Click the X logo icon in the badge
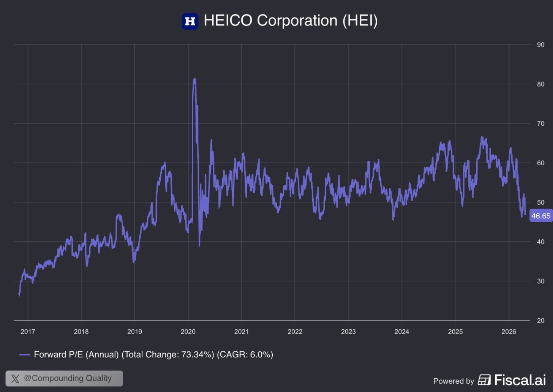 click(x=15, y=379)
